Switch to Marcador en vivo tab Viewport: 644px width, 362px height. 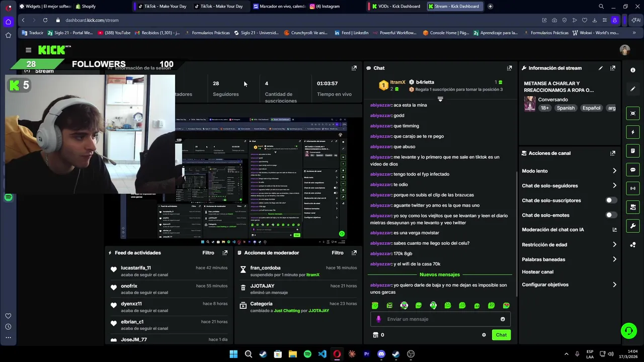tap(279, 7)
